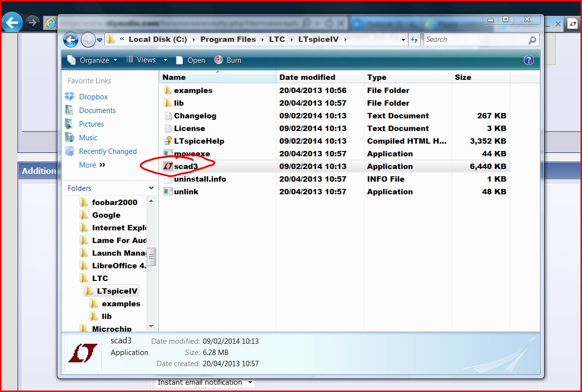
Task: Click Program Files in address path
Action: (228, 39)
